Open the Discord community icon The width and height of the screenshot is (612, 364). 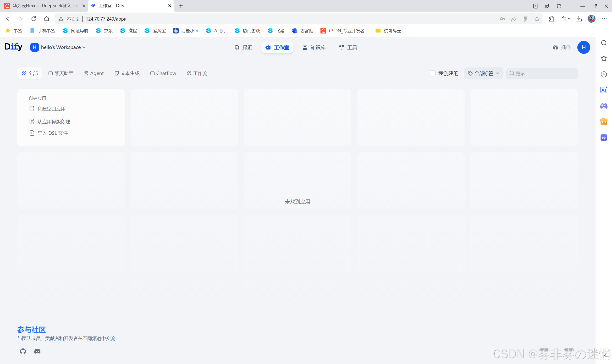[x=37, y=351]
